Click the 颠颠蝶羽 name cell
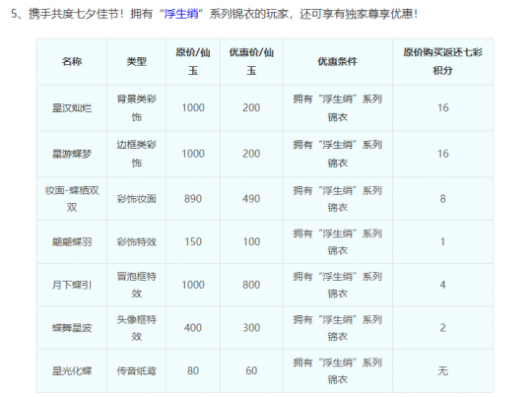532x397 pixels. pyautogui.click(x=72, y=242)
